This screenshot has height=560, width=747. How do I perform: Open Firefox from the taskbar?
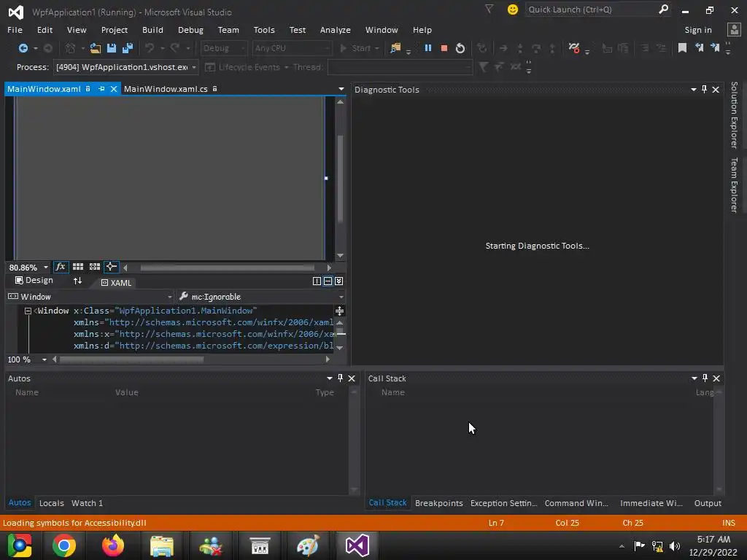113,545
